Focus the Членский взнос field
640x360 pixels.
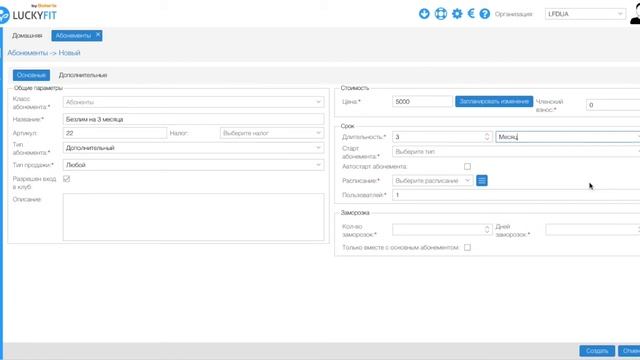coord(613,105)
